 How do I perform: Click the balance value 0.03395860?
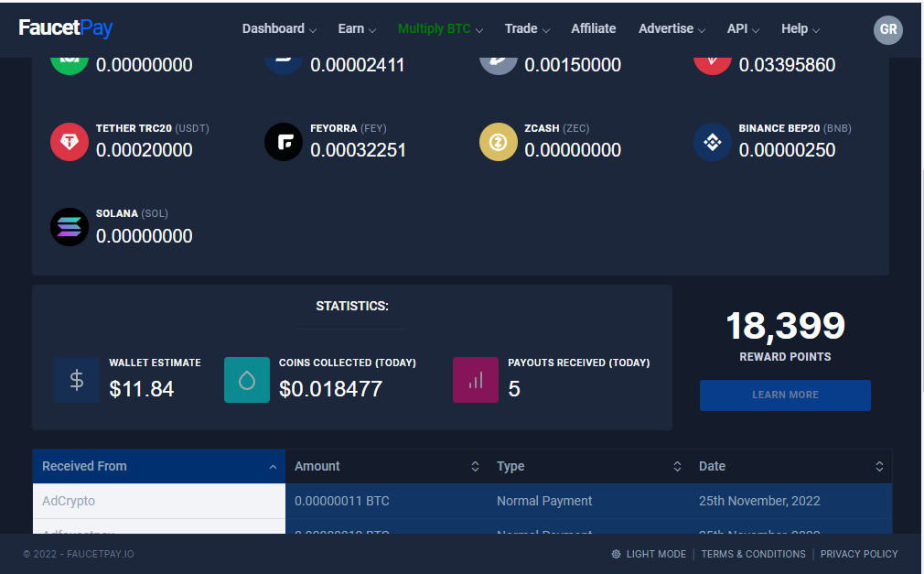coord(788,65)
